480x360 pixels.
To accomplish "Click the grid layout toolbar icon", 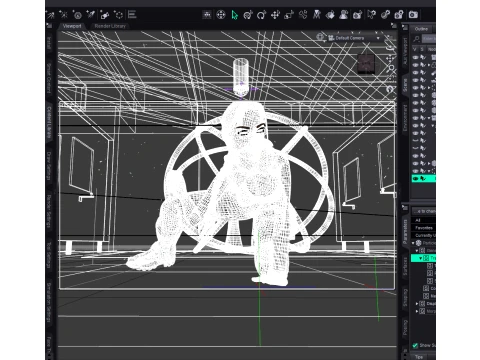I will 207,15.
